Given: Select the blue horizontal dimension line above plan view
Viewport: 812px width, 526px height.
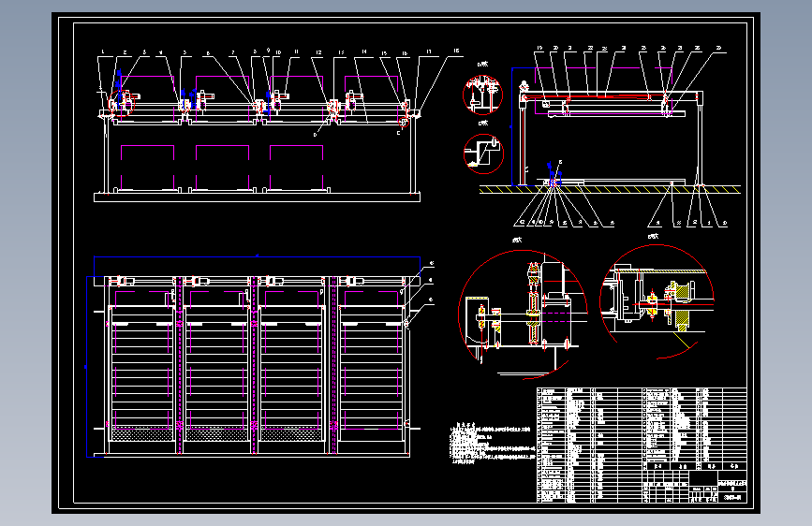Looking at the screenshot, I should pyautogui.click(x=257, y=256).
